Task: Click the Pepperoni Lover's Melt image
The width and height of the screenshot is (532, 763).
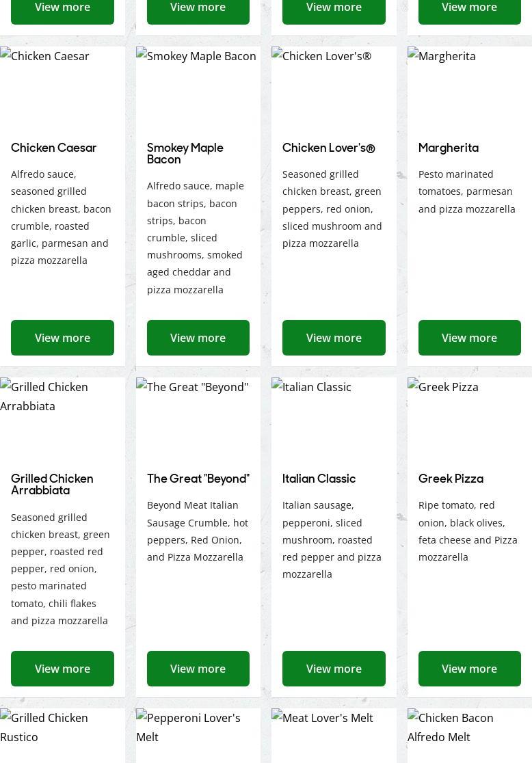Action: click(198, 736)
